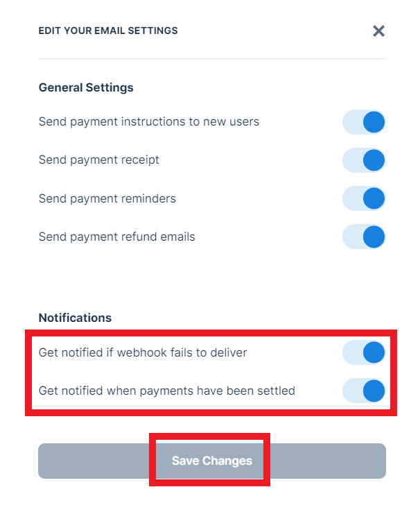Close the email settings dialog
Image resolution: width=420 pixels, height=521 pixels.
point(378,31)
